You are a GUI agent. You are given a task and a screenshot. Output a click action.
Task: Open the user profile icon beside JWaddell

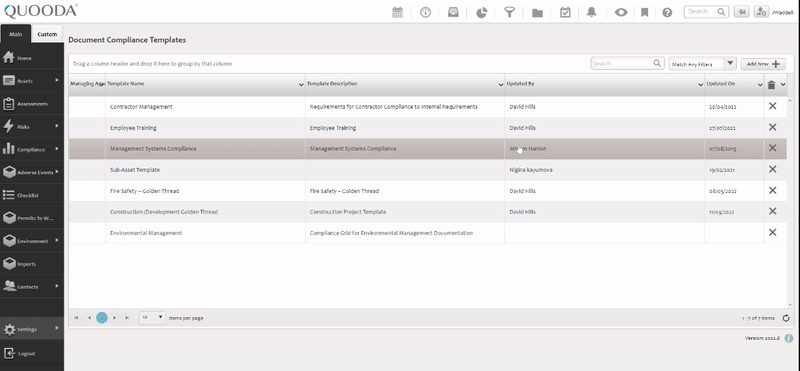tap(761, 12)
